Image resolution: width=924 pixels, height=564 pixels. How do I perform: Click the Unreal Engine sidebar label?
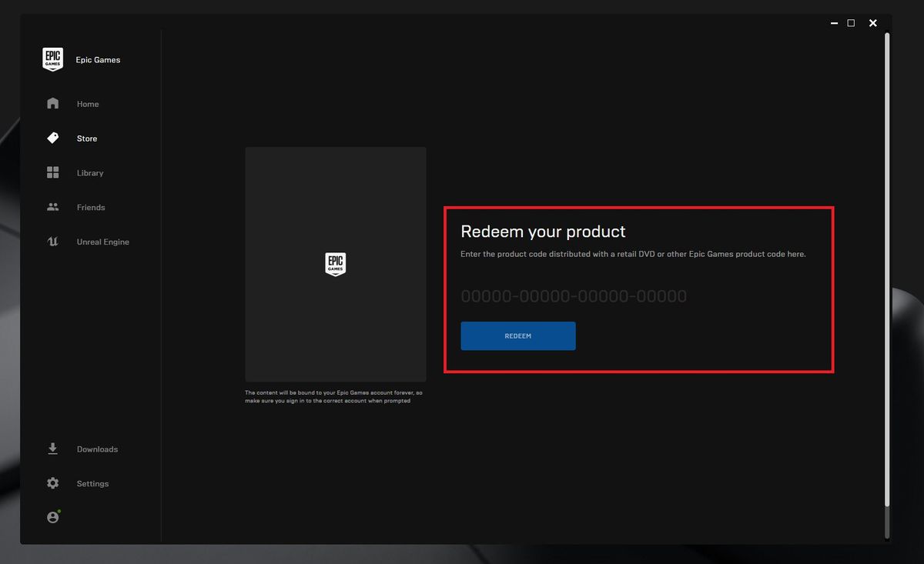pos(102,242)
